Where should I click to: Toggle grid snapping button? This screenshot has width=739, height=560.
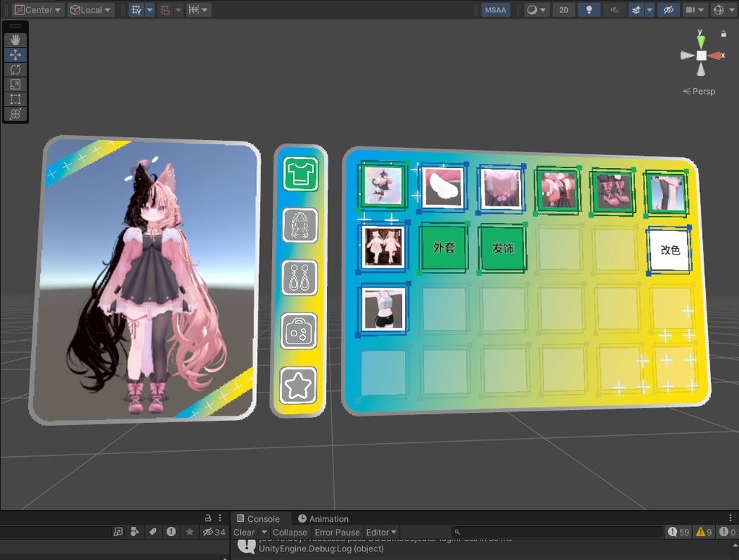tap(136, 10)
